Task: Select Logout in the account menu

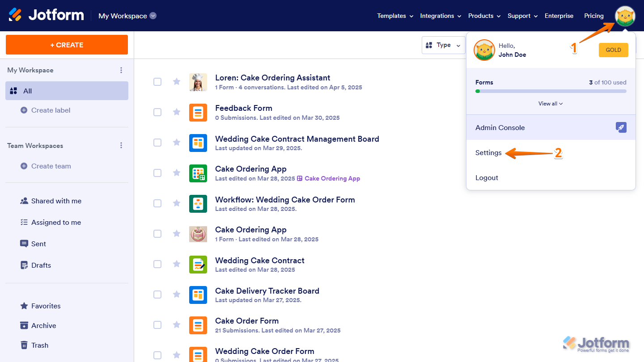Action: [487, 178]
